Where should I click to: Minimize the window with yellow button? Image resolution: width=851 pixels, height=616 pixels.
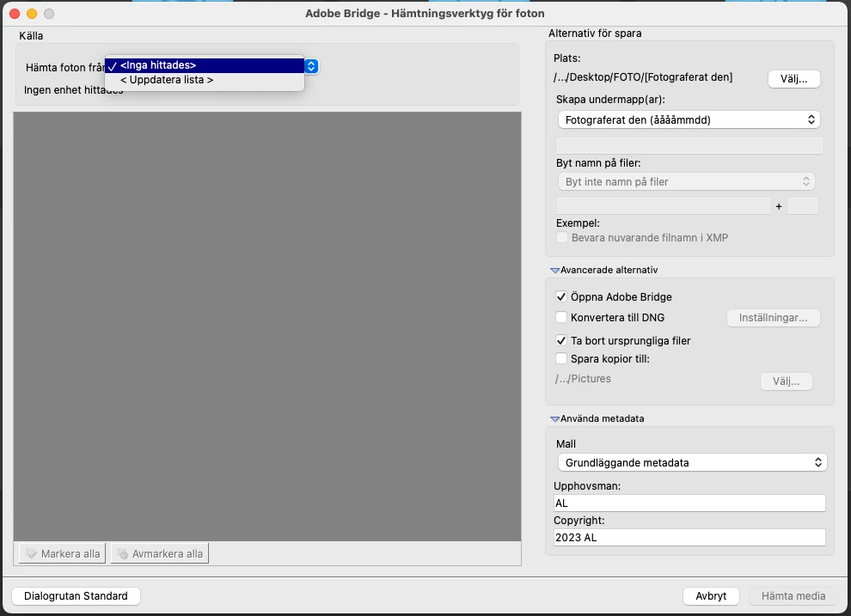tap(32, 14)
